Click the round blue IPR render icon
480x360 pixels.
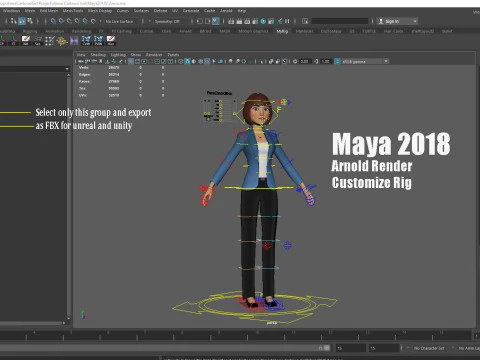pyautogui.click(x=263, y=21)
